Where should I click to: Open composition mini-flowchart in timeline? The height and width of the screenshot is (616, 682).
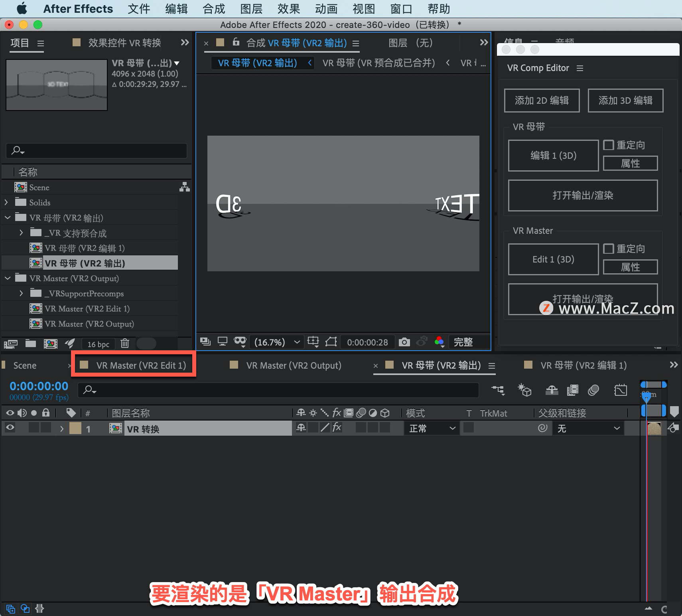pyautogui.click(x=498, y=390)
